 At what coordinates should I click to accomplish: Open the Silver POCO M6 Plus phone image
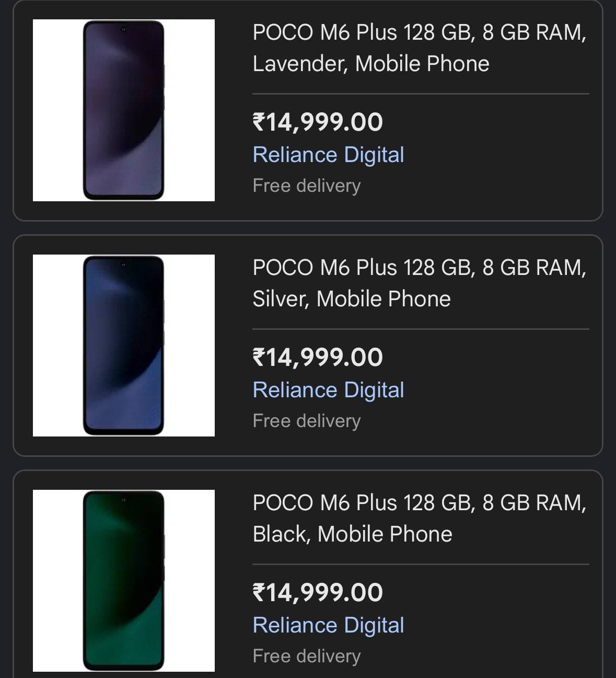pyautogui.click(x=123, y=346)
